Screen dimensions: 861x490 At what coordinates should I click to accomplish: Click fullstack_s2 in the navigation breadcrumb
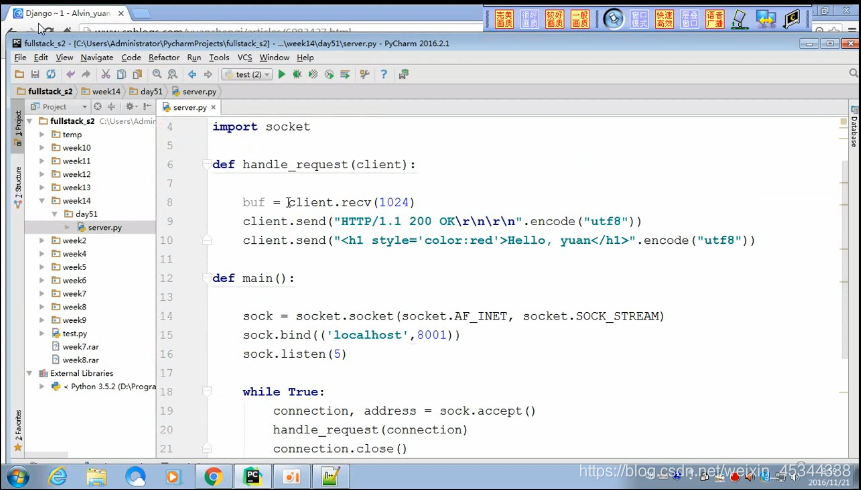[45, 91]
